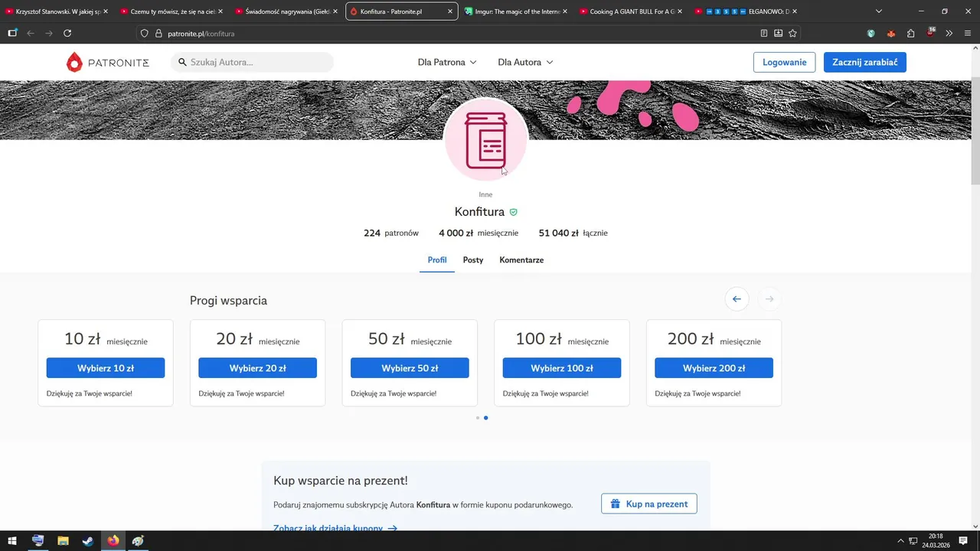Click the site padlock icon
Viewport: 980px width, 551px height.
158,34
